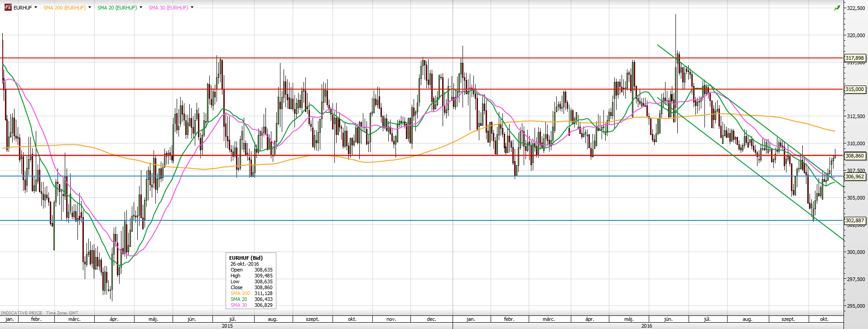Click the Low 308,635 row
The image size is (868, 329).
pos(251,281)
